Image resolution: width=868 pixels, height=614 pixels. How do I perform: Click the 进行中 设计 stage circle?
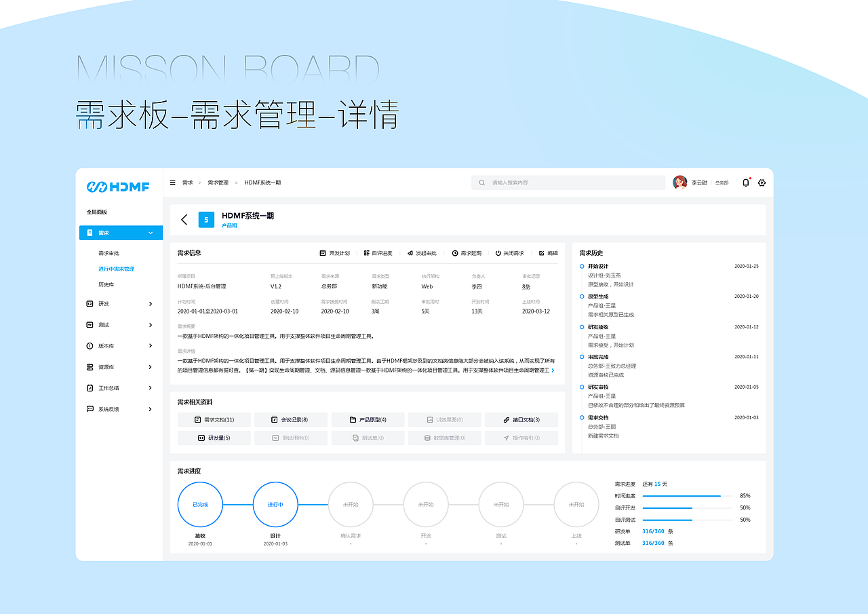coord(275,505)
